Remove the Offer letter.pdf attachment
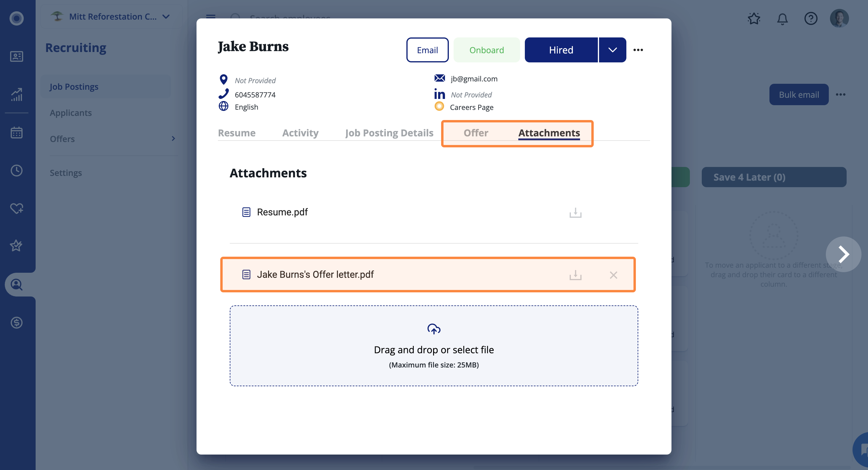The height and width of the screenshot is (470, 868). [x=613, y=275]
